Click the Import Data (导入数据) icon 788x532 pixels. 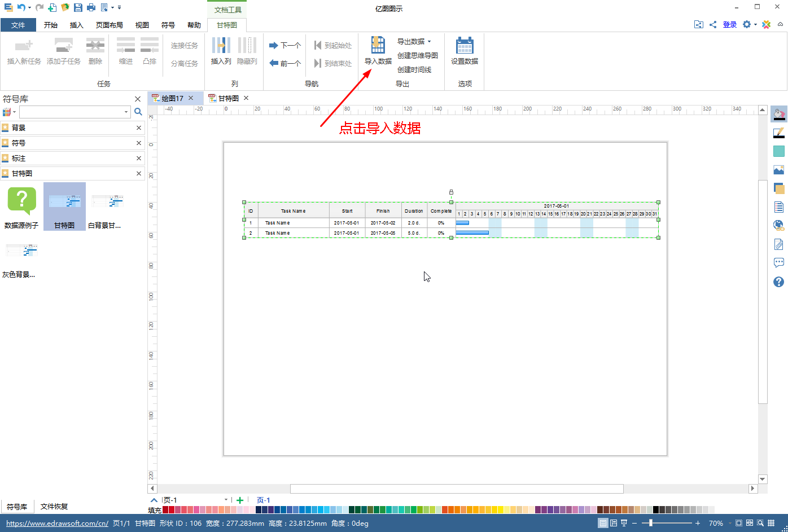tap(378, 45)
